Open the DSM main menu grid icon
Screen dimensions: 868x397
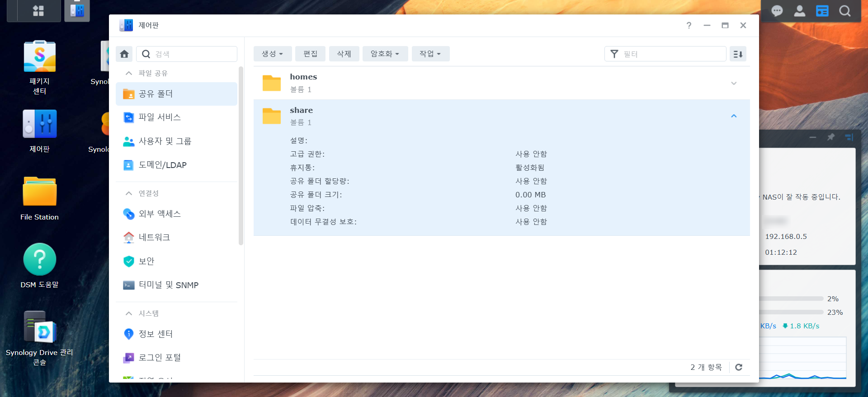coord(38,10)
